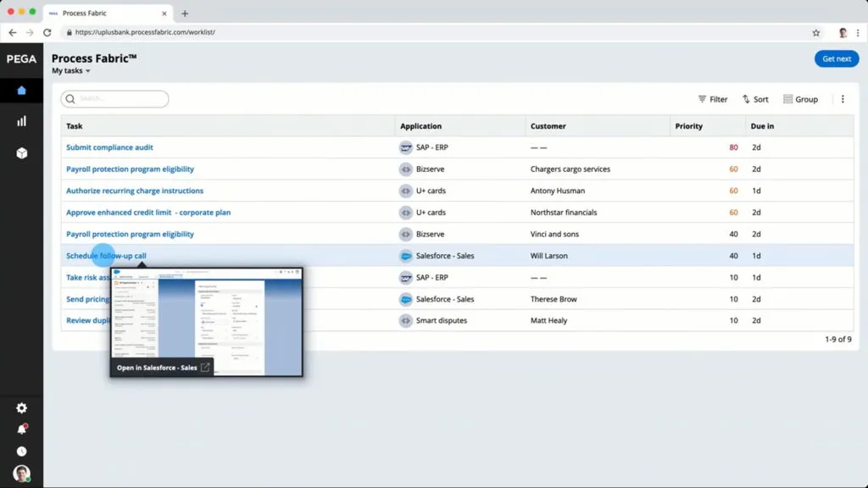Click customer Therese Brow

pos(554,299)
